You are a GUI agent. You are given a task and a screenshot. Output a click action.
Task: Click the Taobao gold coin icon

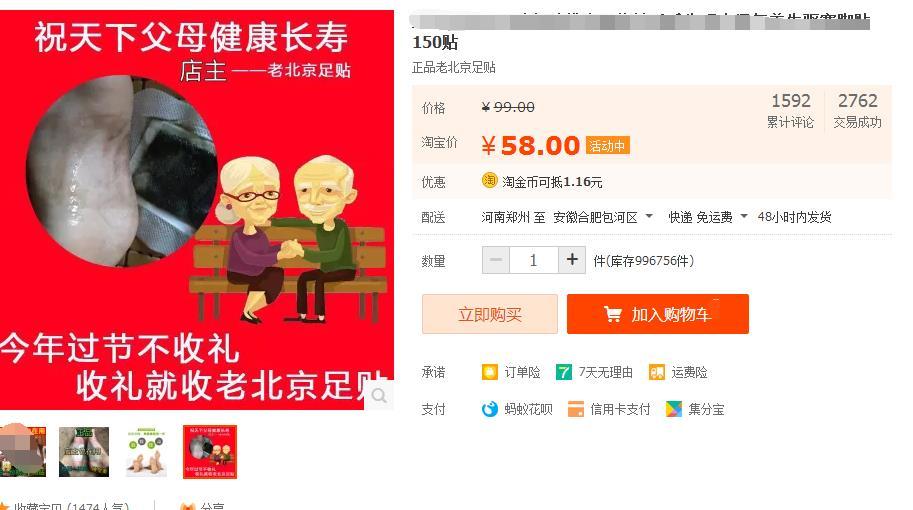[x=489, y=180]
